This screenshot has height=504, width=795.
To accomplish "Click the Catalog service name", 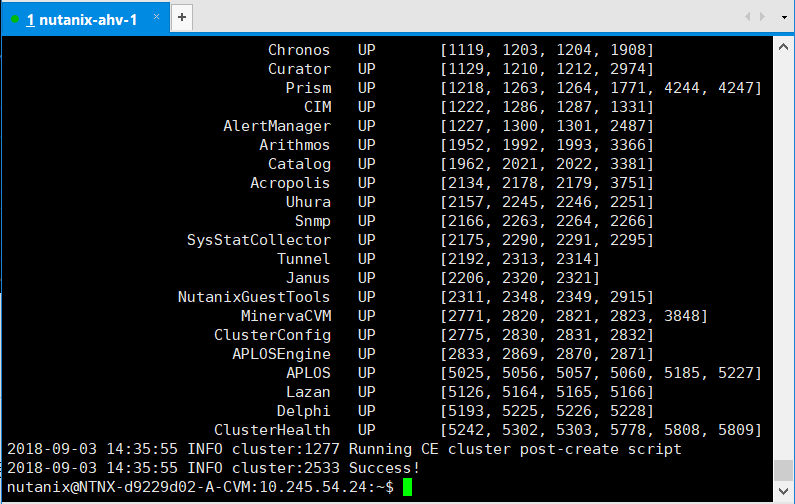I will pos(299,164).
